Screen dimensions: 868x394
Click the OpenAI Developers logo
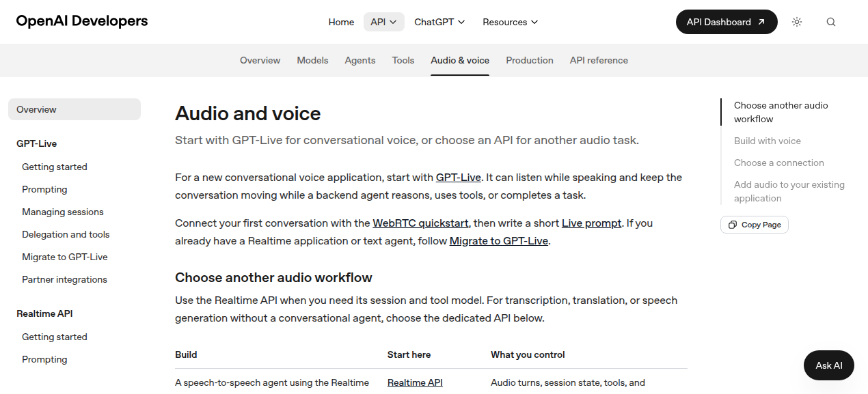[82, 21]
